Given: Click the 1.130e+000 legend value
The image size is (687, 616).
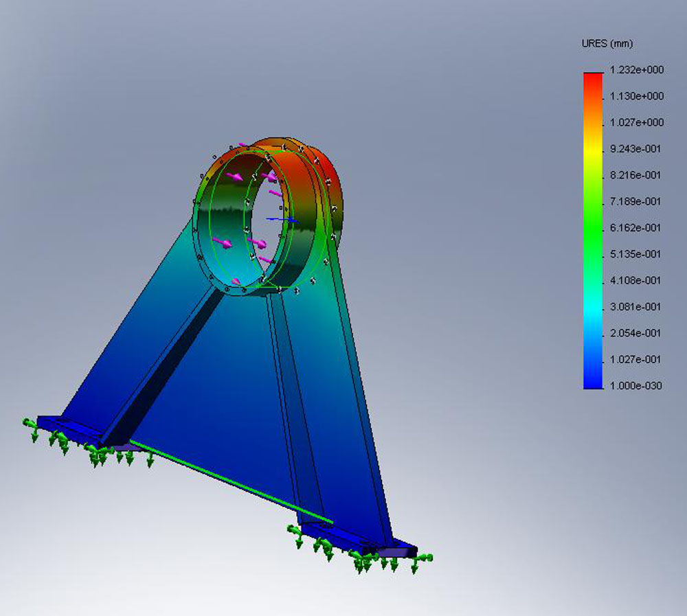Looking at the screenshot, I should (637, 96).
